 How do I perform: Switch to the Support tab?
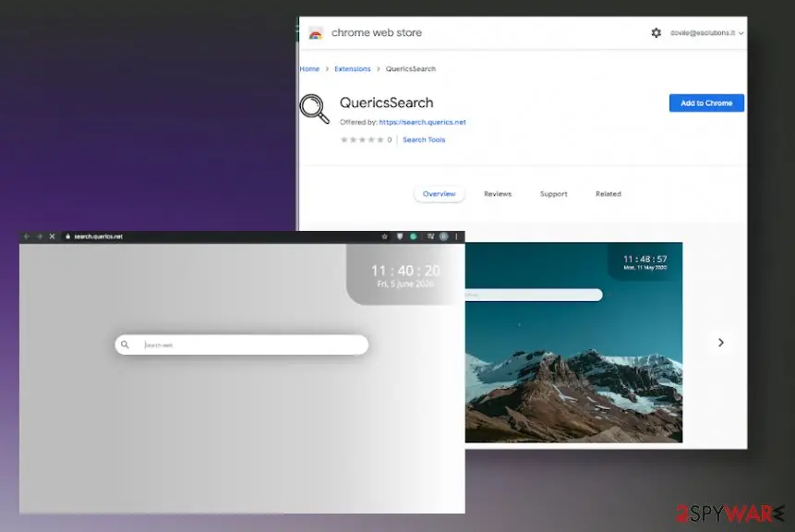tap(553, 194)
